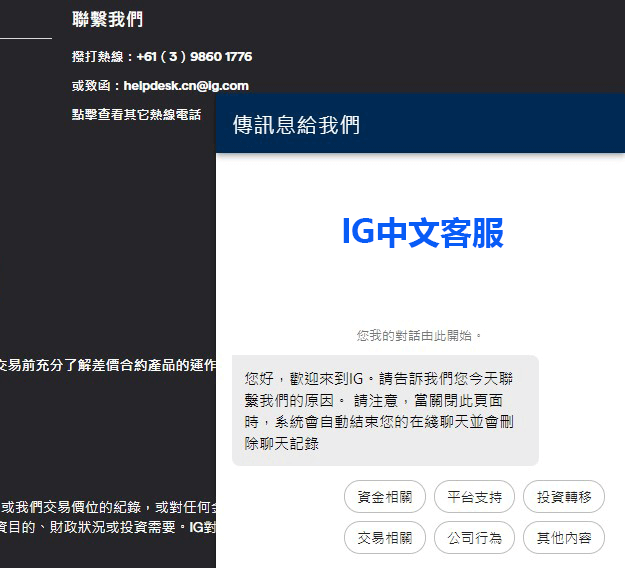This screenshot has height=568, width=625.
Task: Click the IG中文客服 chat title
Action: pyautogui.click(x=422, y=232)
